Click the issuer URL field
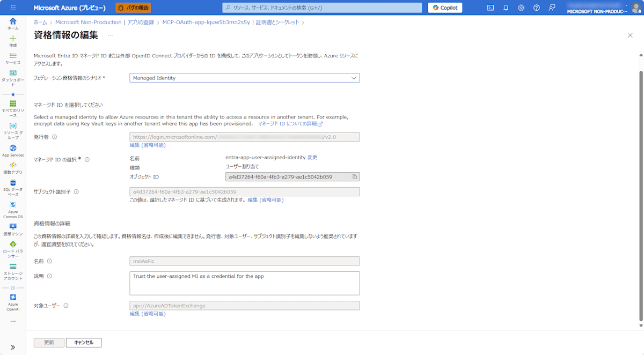 [x=245, y=137]
